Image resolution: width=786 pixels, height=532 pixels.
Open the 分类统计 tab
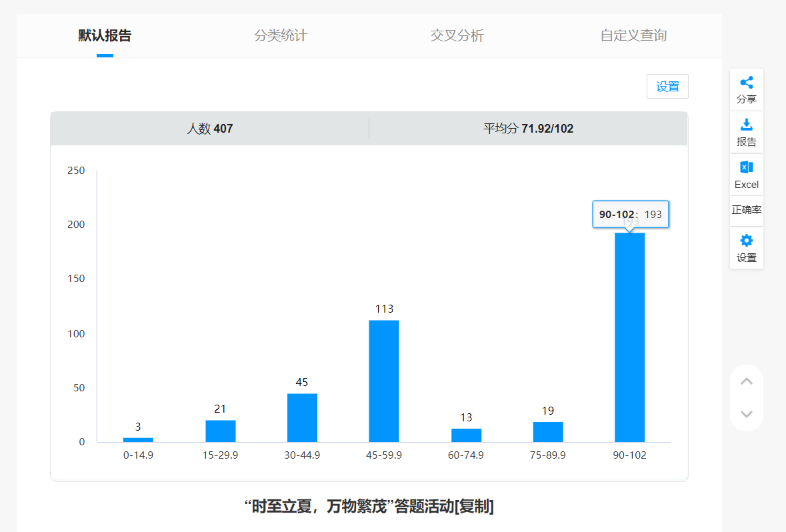(x=281, y=36)
